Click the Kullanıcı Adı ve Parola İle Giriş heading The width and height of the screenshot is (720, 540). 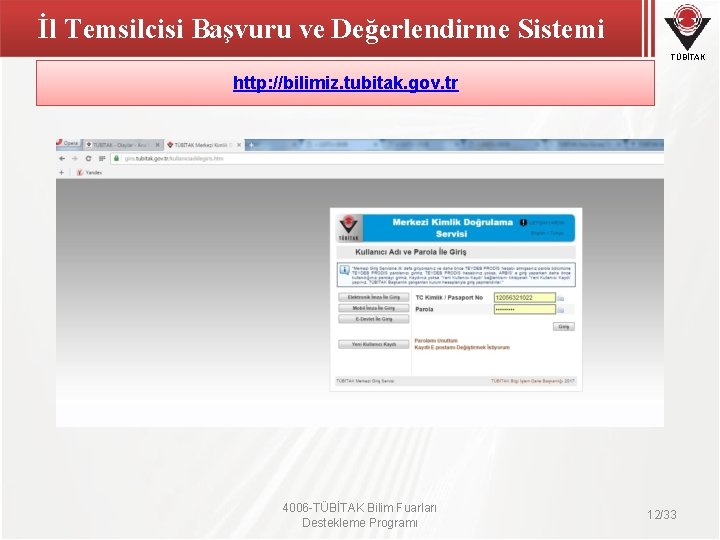point(411,252)
